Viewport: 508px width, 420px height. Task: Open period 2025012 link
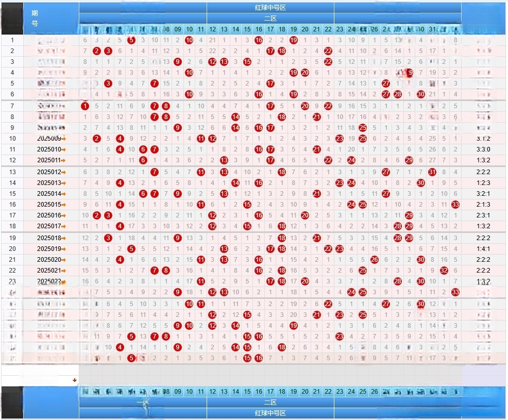click(x=49, y=172)
